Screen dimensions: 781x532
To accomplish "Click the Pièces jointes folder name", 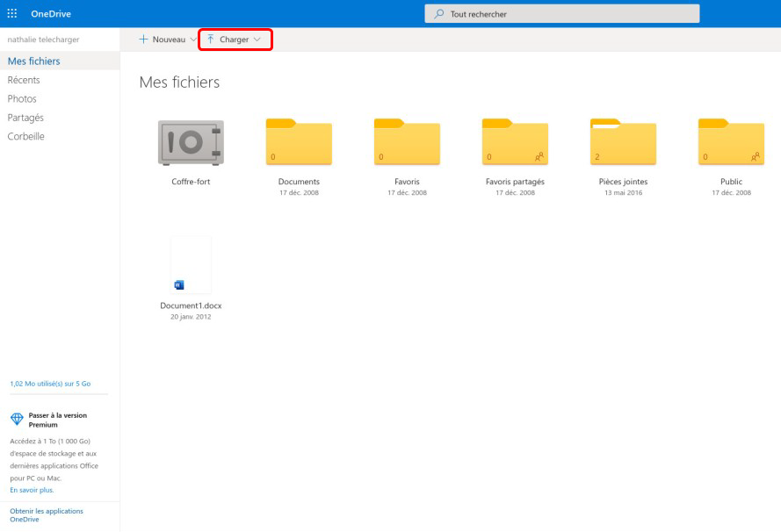I will click(623, 182).
